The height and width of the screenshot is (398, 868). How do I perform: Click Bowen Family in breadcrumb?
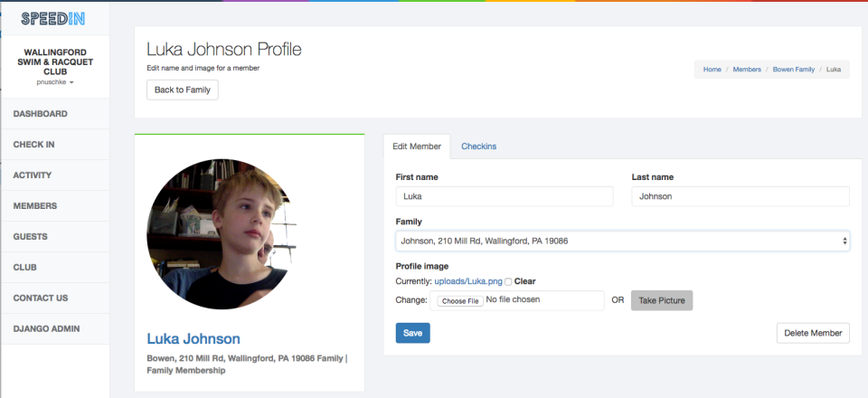pos(792,69)
